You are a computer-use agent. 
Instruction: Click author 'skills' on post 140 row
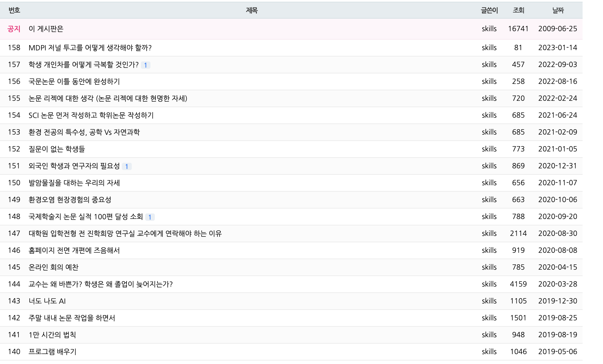(x=489, y=352)
